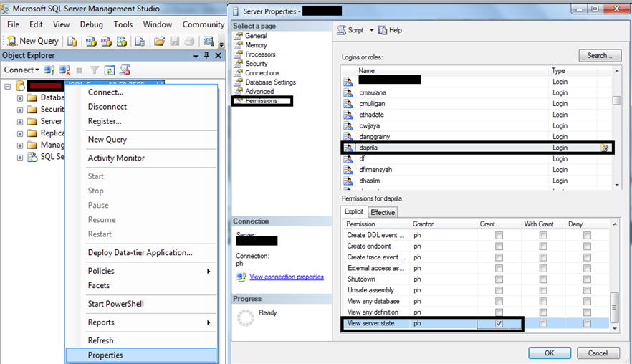Click the logins list scrollbar thumb
This screenshot has width=632, height=364.
tap(617, 100)
